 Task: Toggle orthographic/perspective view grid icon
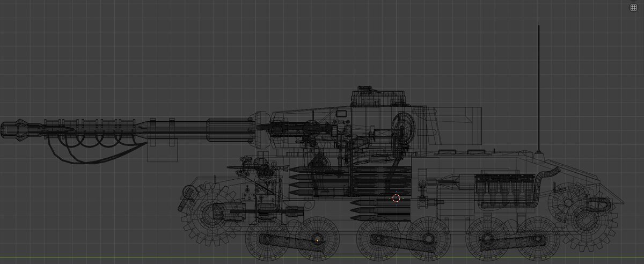coord(633,8)
